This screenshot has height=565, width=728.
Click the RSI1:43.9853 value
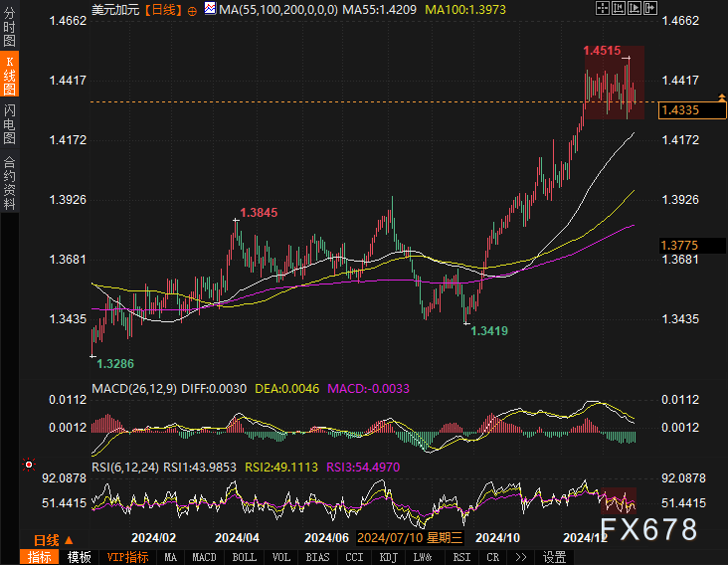200,468
